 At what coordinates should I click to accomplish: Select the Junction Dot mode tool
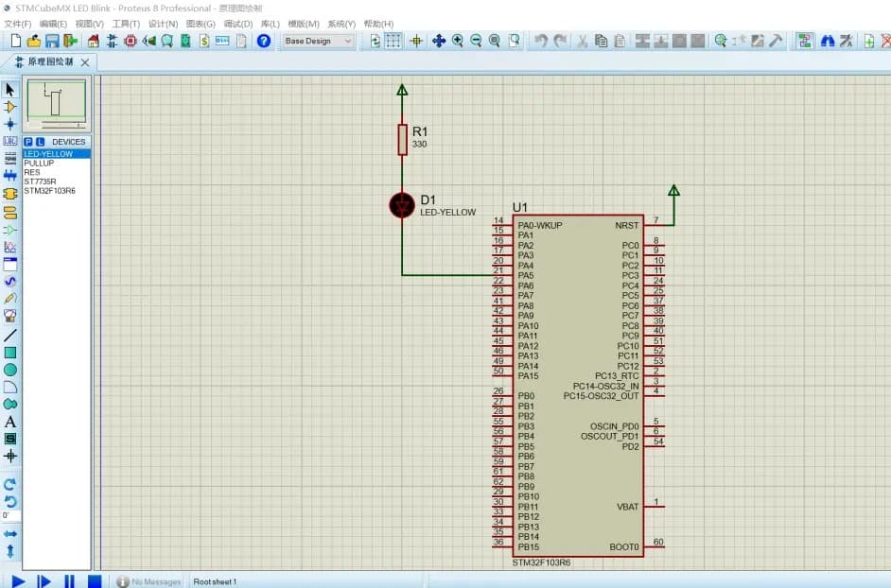[9, 124]
